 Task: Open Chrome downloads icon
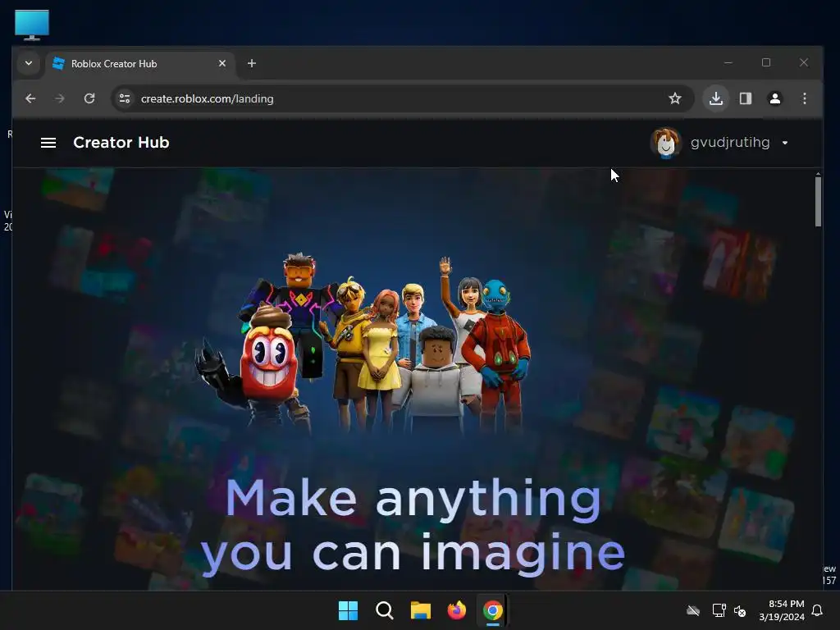pos(716,98)
